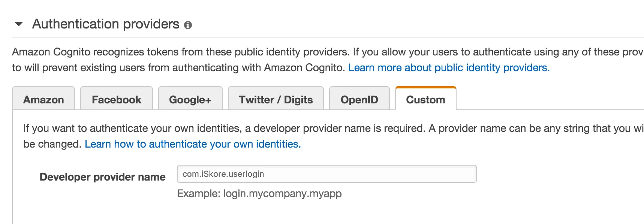Viewport: 644px width, 224px height.
Task: Collapse the Authentication providers section
Action: point(19,24)
